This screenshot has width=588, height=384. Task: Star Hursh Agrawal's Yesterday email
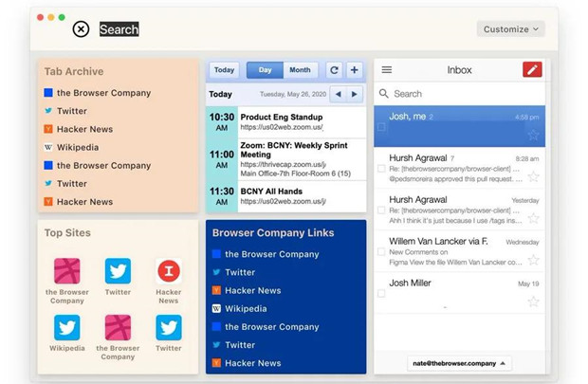point(533,218)
